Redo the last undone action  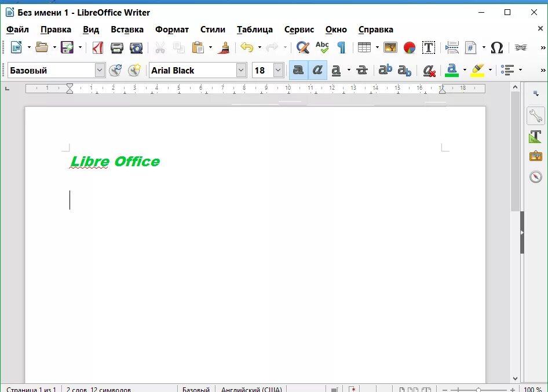pos(272,47)
